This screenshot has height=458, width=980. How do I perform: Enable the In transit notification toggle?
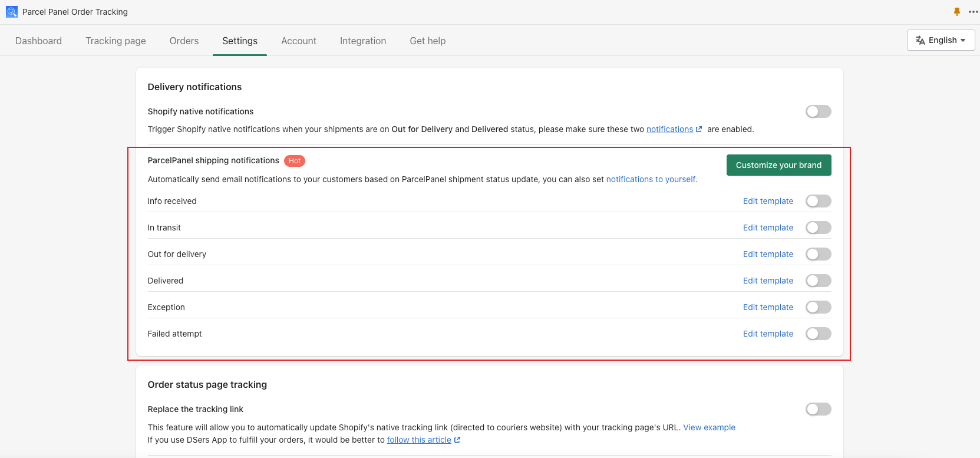(818, 228)
